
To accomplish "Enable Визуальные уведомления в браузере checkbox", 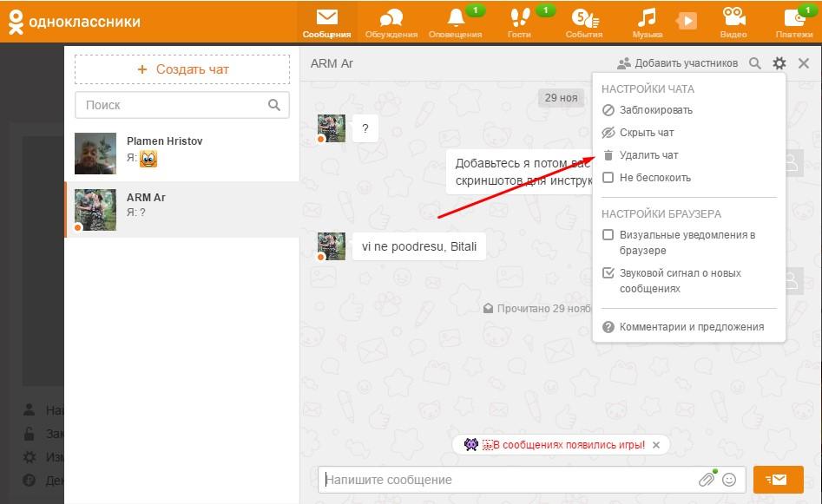I will pos(608,235).
